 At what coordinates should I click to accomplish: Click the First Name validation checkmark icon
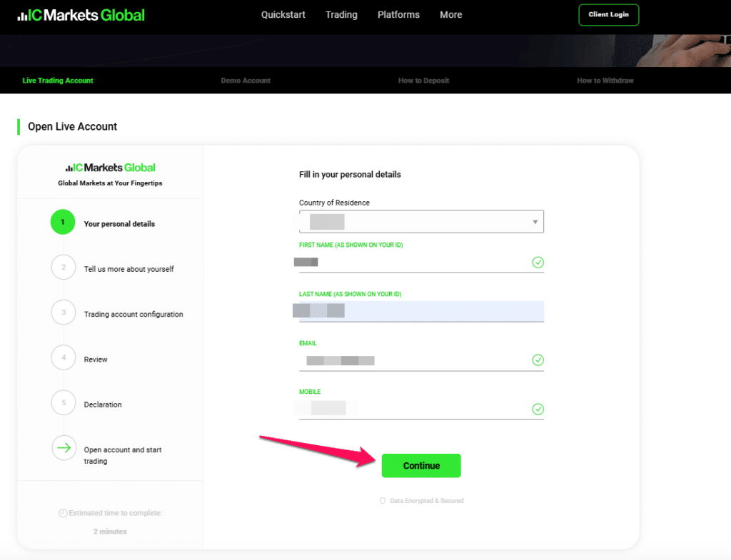[538, 263]
